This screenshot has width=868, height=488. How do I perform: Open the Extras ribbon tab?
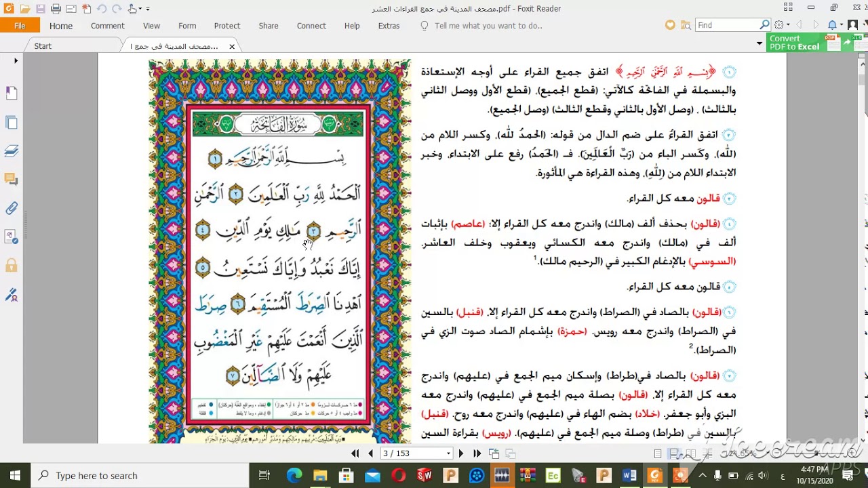coord(389,26)
